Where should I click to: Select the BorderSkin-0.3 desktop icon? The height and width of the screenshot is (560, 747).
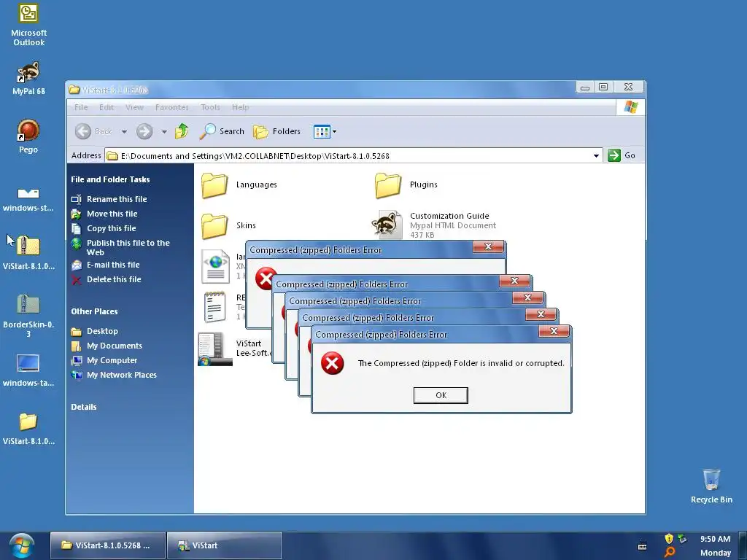click(x=28, y=316)
